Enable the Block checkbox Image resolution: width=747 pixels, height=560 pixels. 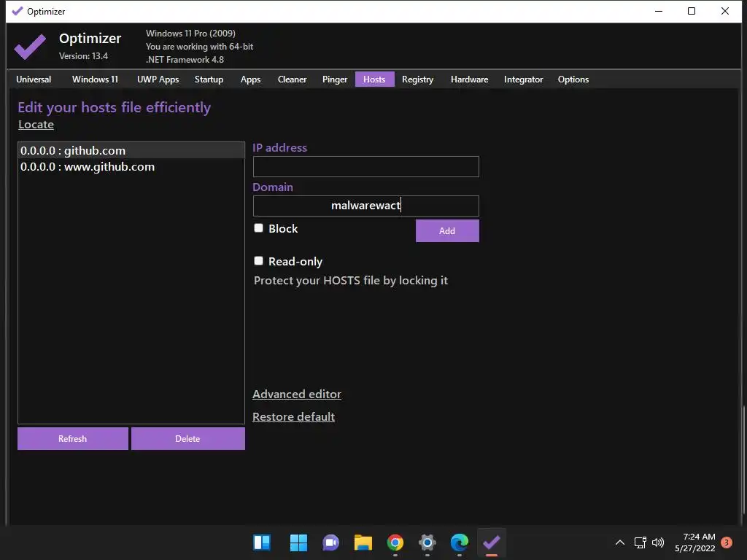(x=259, y=228)
